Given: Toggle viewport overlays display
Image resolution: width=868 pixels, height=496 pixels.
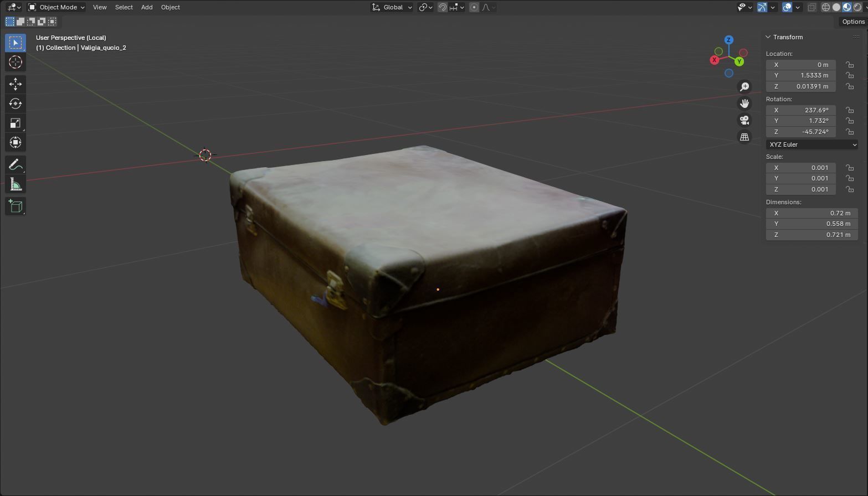Looking at the screenshot, I should (787, 7).
